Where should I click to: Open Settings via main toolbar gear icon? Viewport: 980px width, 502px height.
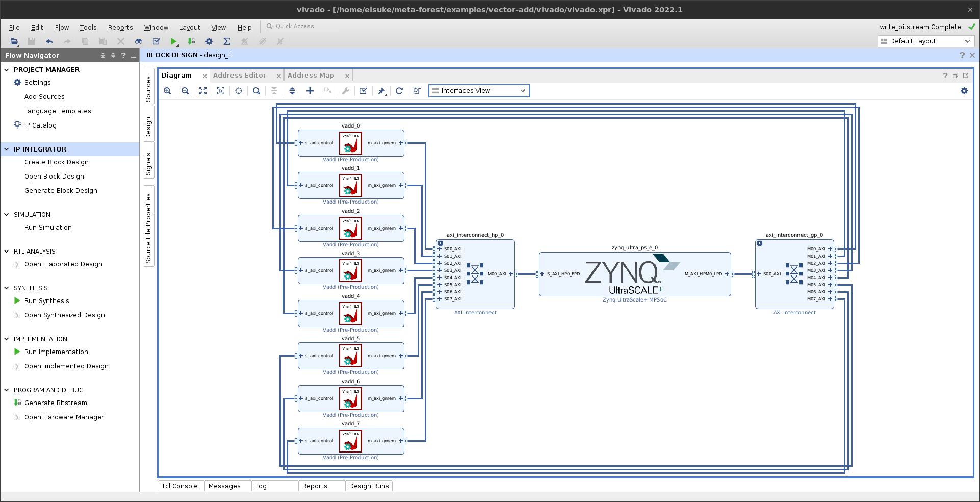click(x=209, y=41)
